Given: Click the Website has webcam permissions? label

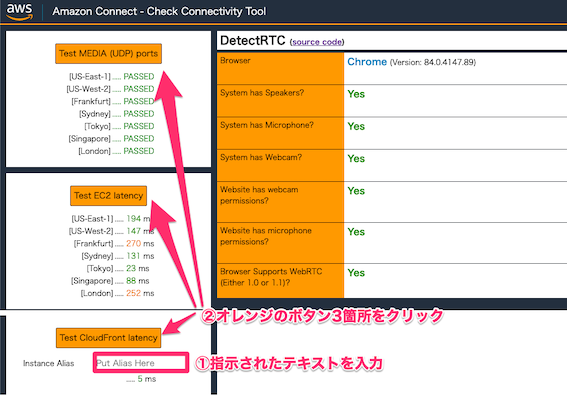Looking at the screenshot, I should (x=259, y=195).
